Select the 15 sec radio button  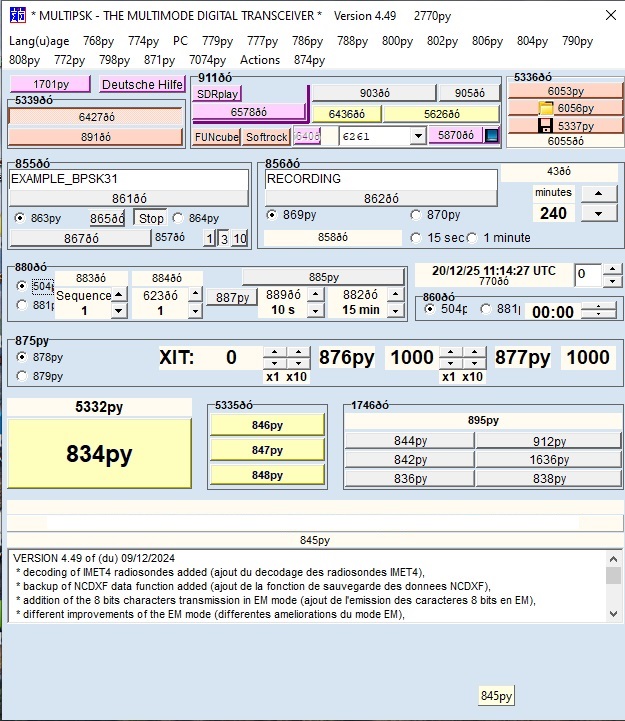click(416, 238)
